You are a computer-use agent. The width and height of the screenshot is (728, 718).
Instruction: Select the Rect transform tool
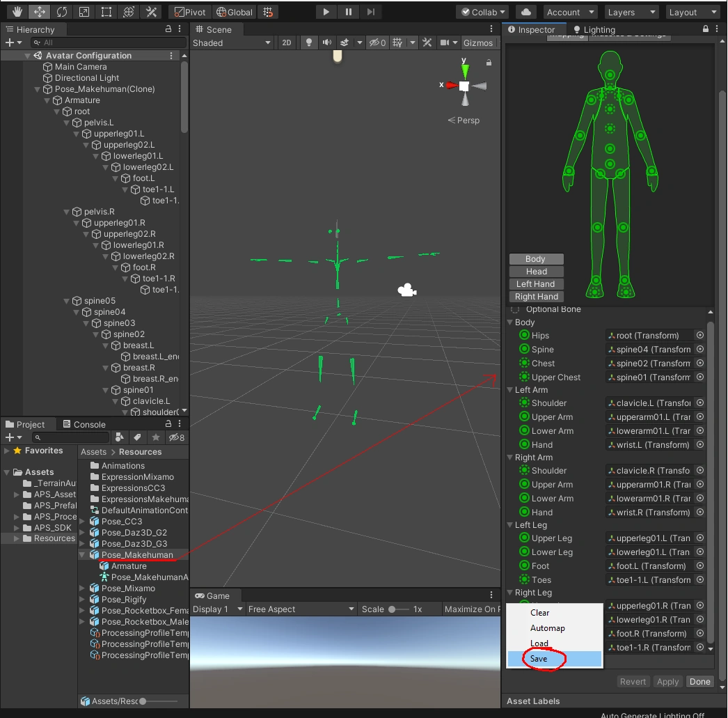[106, 12]
